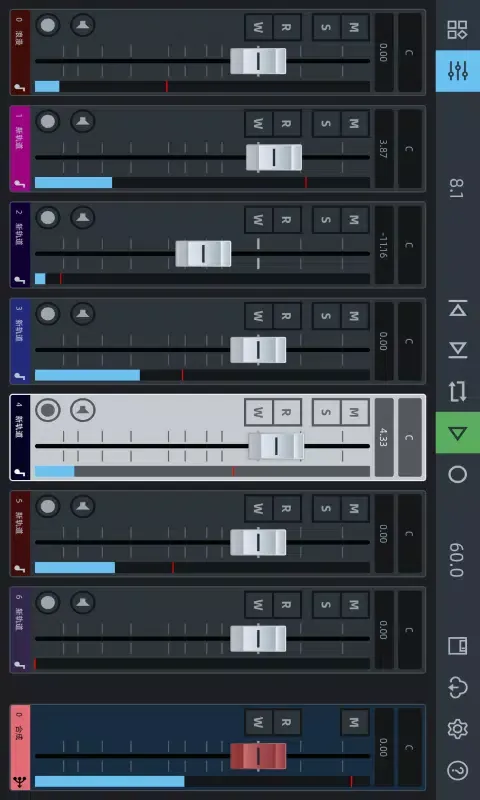Click the green play button
Screen dimensions: 480x800
click(x=458, y=433)
